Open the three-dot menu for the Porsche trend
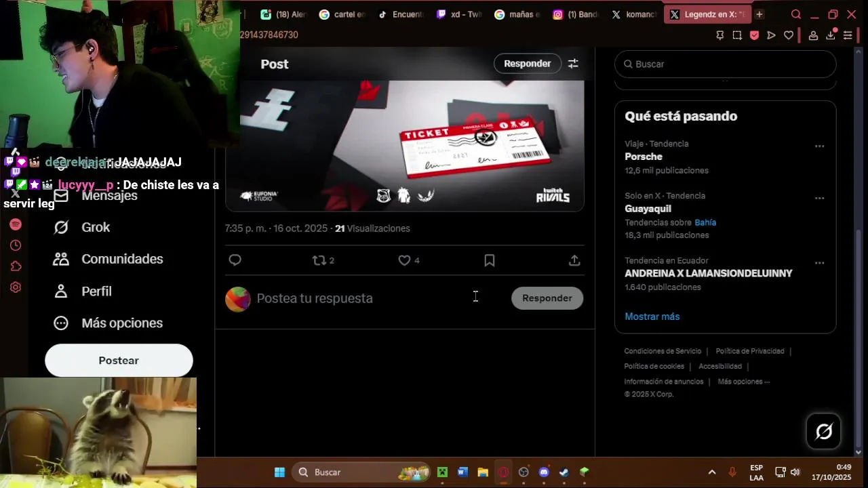The height and width of the screenshot is (488, 868). pos(819,146)
